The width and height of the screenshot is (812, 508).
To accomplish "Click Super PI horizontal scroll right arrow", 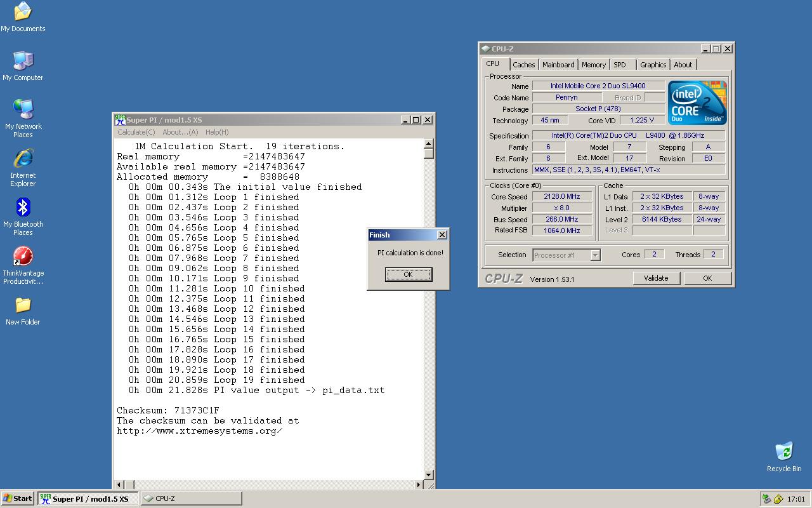I will point(418,485).
